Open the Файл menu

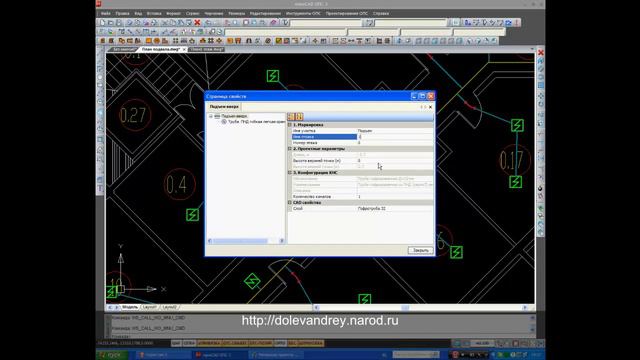(105, 13)
